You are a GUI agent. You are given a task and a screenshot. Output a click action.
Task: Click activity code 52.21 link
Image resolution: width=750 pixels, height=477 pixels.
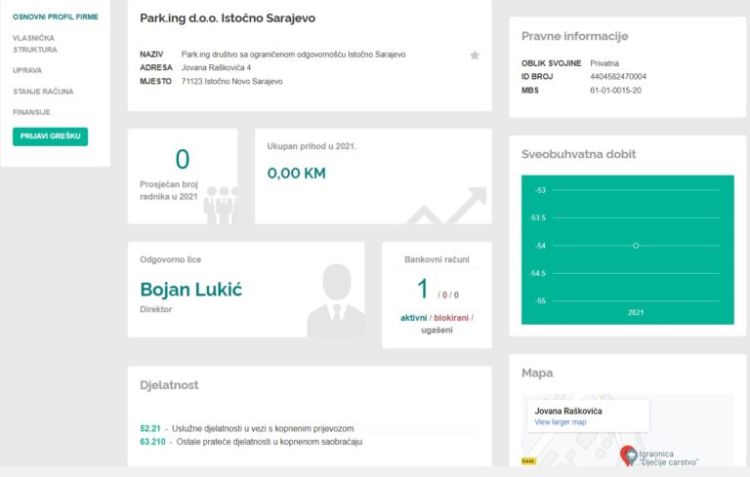pyautogui.click(x=150, y=428)
